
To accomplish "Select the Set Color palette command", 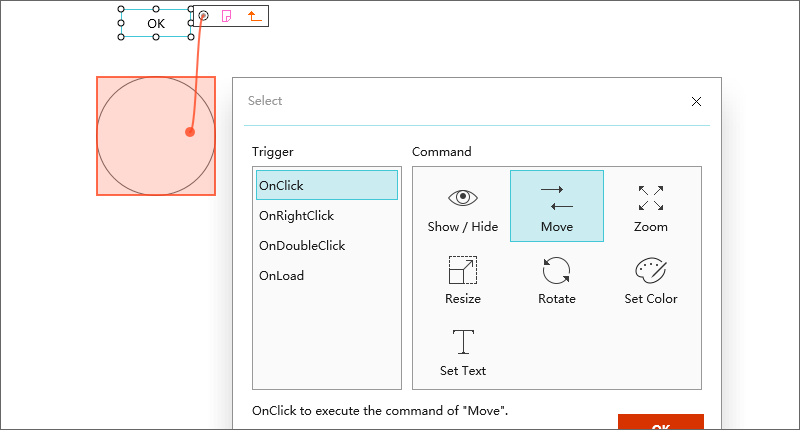I will (650, 279).
